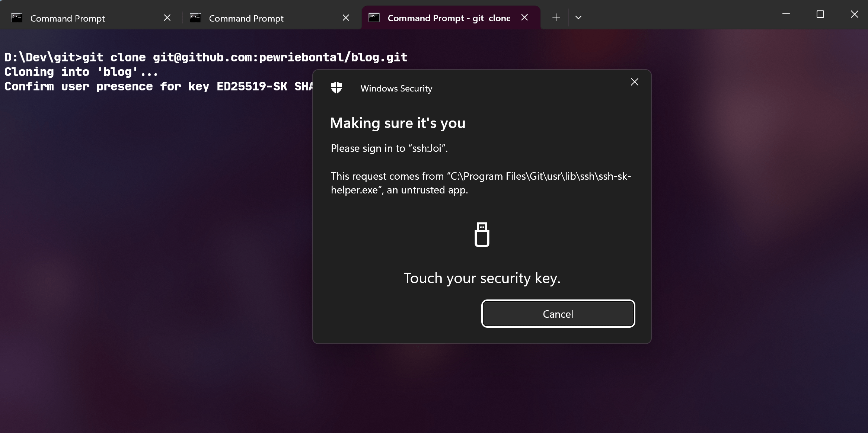Select the ssh:Joi sign-in prompt text
This screenshot has width=868, height=433.
click(x=389, y=148)
